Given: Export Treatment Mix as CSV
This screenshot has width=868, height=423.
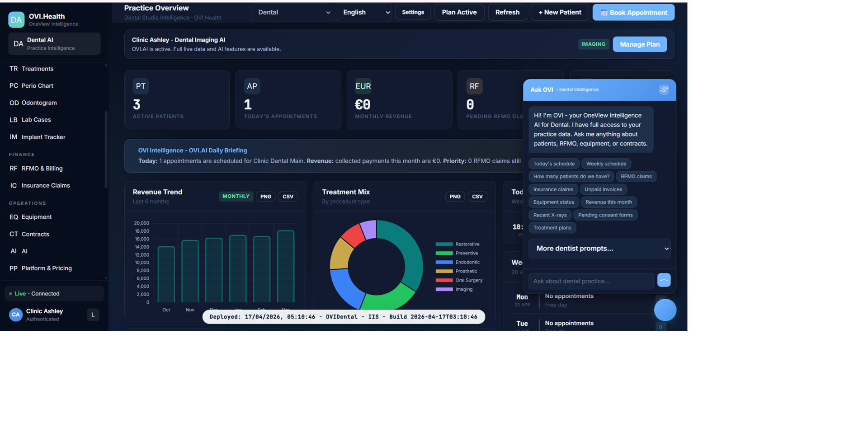Looking at the screenshot, I should click(x=477, y=197).
